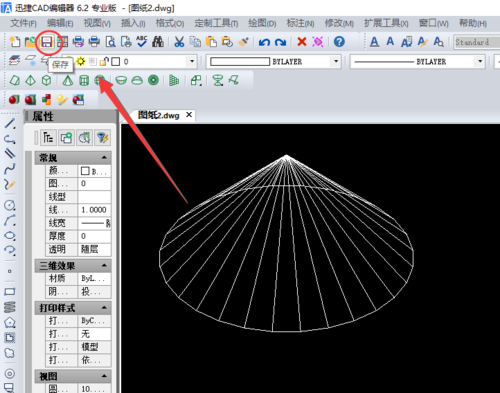Open the BYLAYER linetype dropdown
The width and height of the screenshot is (500, 393).
coord(480,61)
